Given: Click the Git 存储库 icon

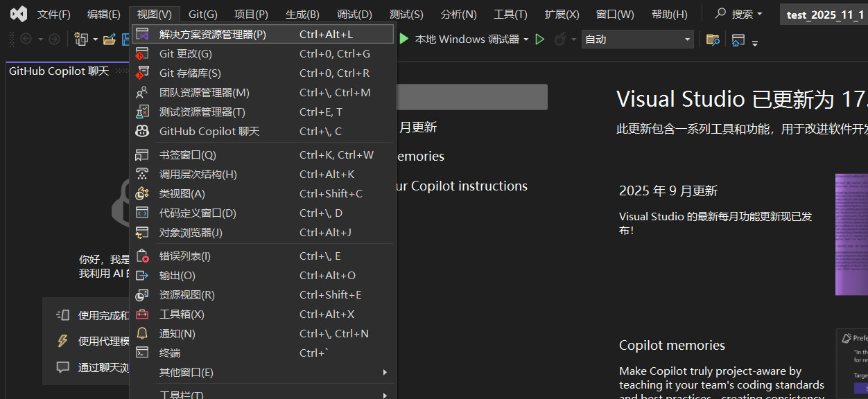Looking at the screenshot, I should pyautogui.click(x=142, y=73).
